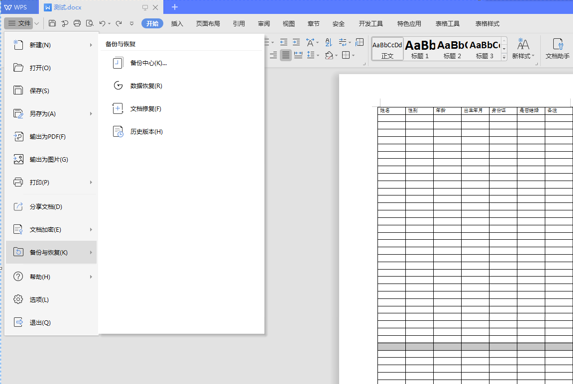Image resolution: width=573 pixels, height=384 pixels.
Task: Switch to the 插入 ribbon tab
Action: click(x=177, y=24)
